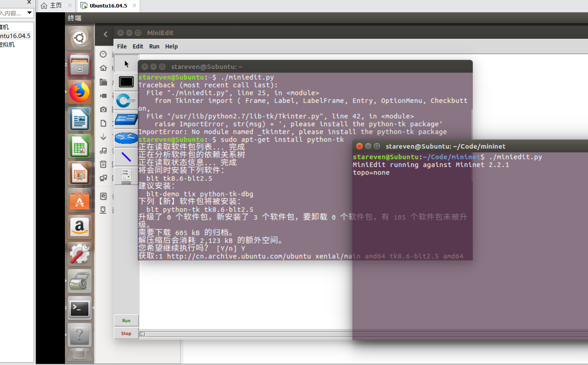588x365 pixels.
Task: Open Pictures camera icon in sidebar
Action: tap(103, 109)
